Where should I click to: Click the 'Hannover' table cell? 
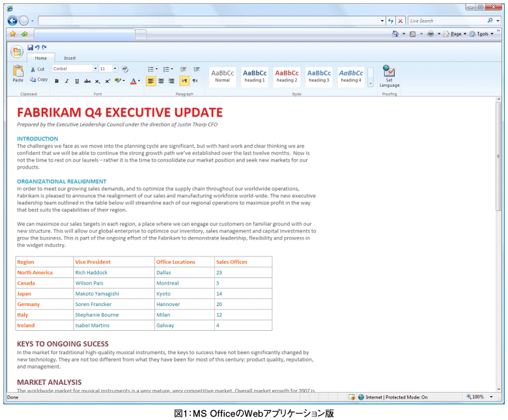185,304
